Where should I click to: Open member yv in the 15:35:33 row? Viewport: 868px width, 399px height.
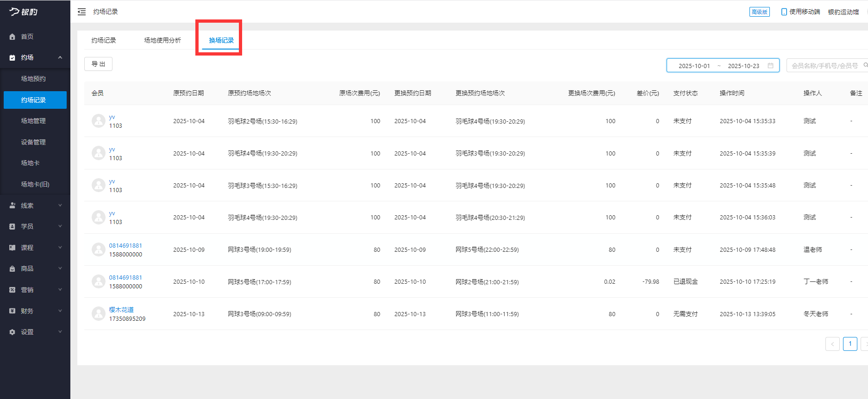(x=112, y=117)
